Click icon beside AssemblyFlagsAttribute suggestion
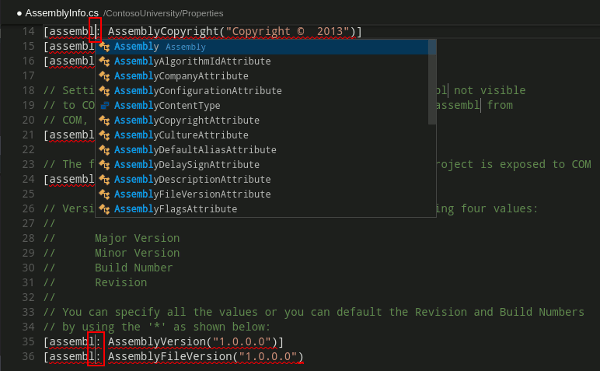The width and height of the screenshot is (600, 371). point(104,209)
